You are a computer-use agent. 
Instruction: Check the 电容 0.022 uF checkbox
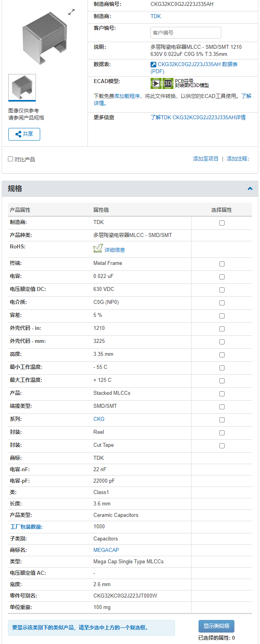222,277
